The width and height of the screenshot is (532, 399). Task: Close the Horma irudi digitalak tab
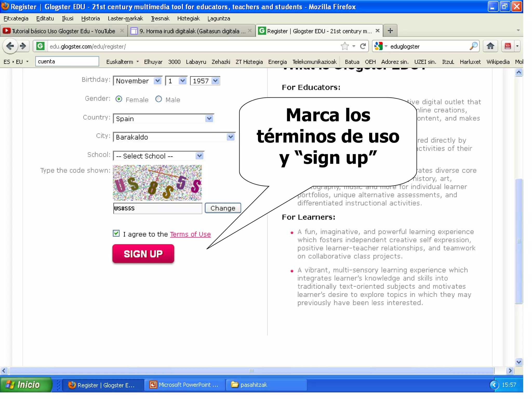(250, 31)
